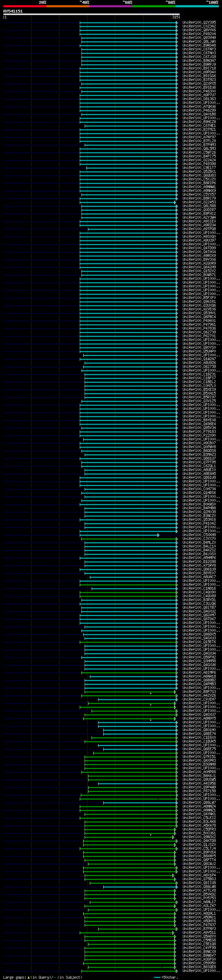Click hit label UniRef100_P87158
The width and height of the screenshot is (222, 980).
(199, 791)
